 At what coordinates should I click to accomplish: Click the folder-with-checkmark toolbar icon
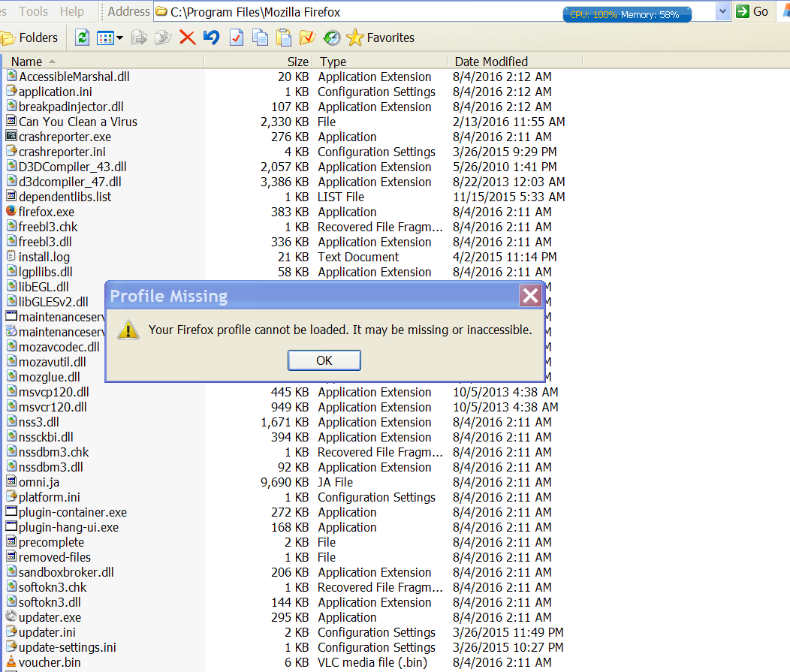[x=307, y=38]
